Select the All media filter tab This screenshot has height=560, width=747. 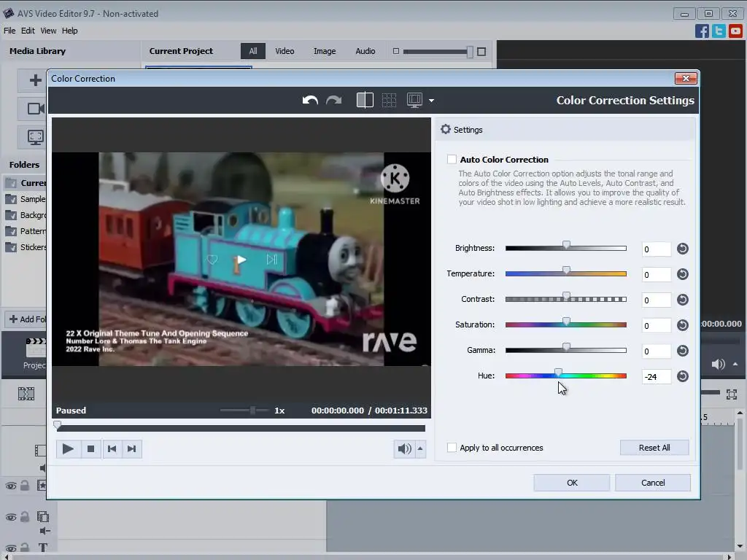[x=253, y=51]
